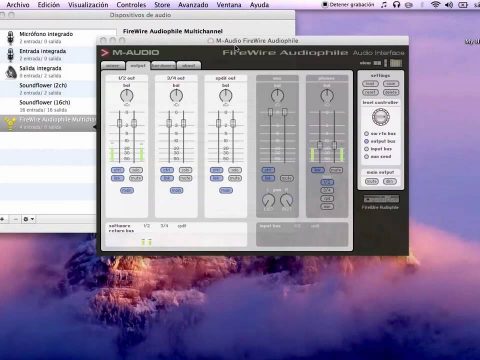
Task: Open the volume menu bar icon
Action: tap(449, 5)
